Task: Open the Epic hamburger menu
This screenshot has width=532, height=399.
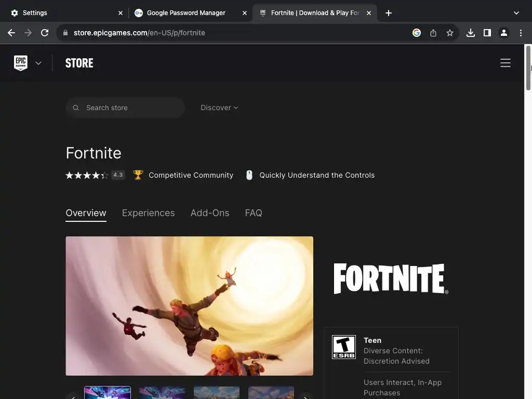Action: click(x=506, y=63)
